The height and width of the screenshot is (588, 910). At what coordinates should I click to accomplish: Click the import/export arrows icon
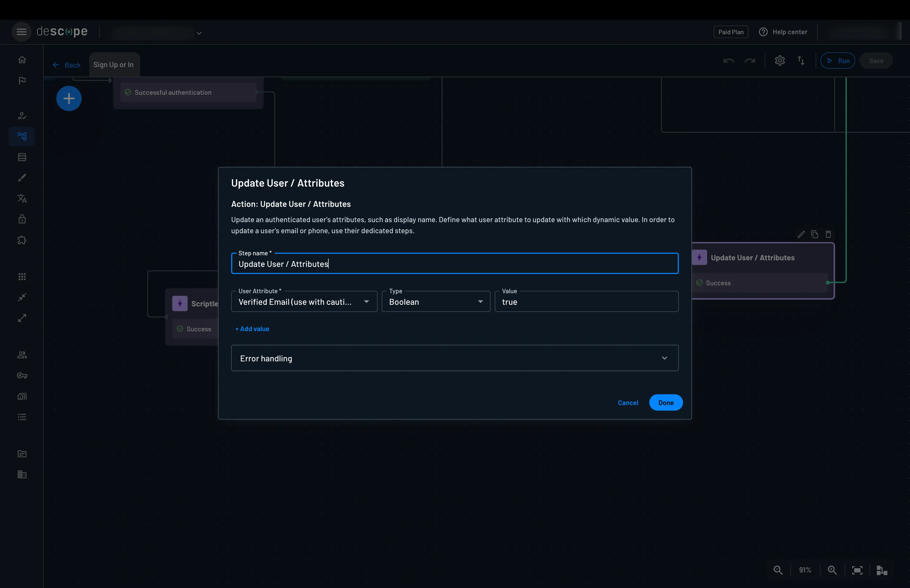click(801, 61)
